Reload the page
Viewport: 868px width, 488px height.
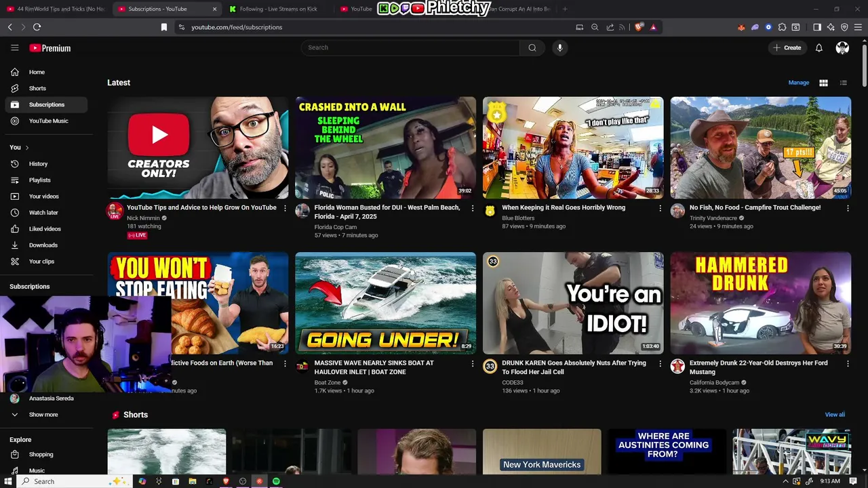[37, 27]
